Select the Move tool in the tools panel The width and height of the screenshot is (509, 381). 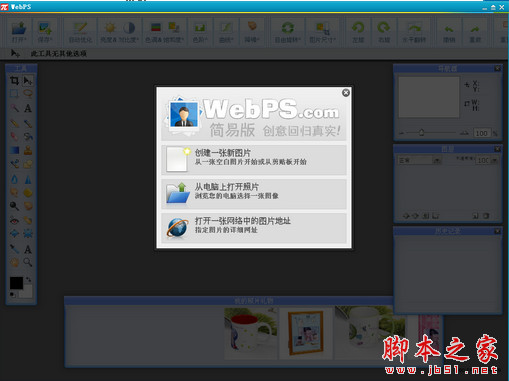coord(28,81)
